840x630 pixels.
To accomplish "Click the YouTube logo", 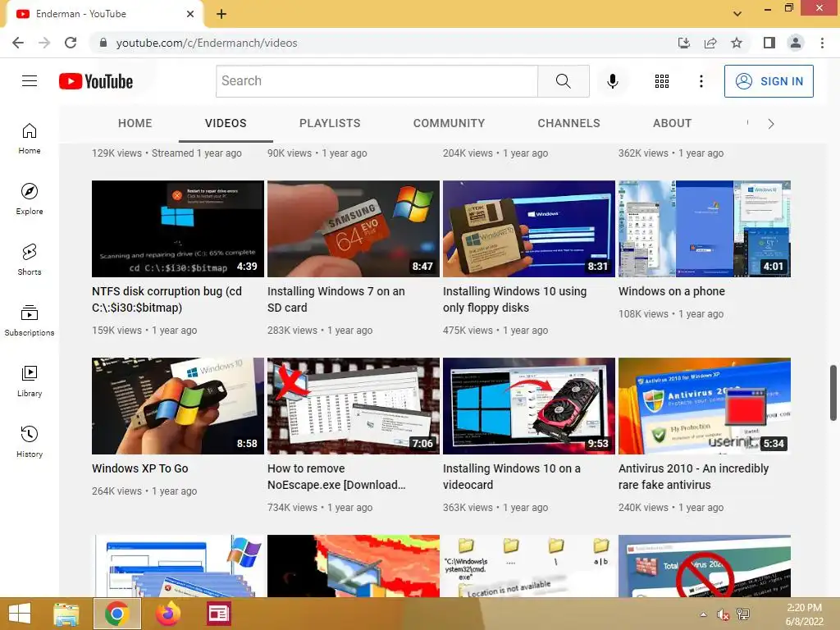I will [96, 81].
